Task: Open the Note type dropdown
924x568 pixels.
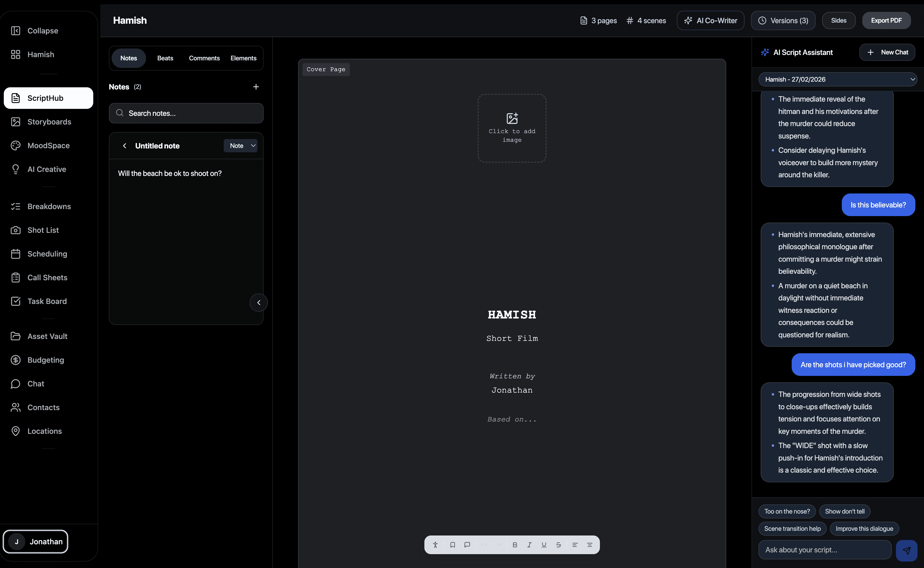Action: tap(240, 146)
